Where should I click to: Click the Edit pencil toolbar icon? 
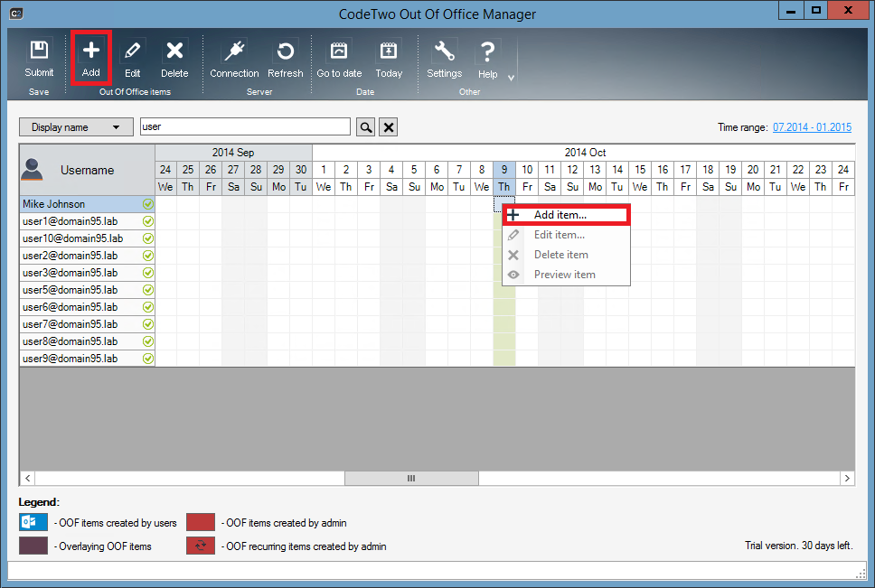coord(132,51)
